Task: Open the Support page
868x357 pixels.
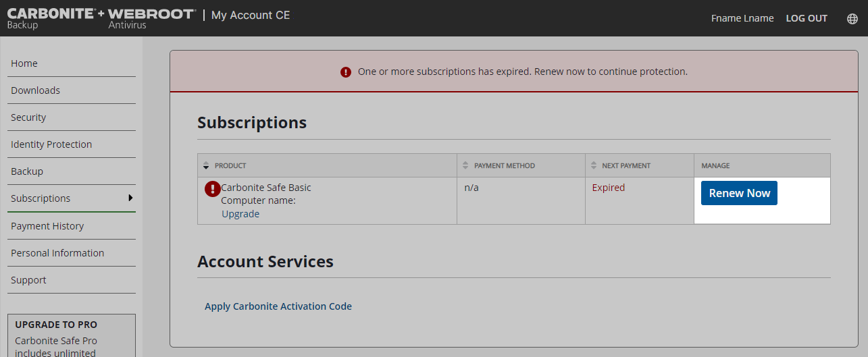Action: coord(28,280)
